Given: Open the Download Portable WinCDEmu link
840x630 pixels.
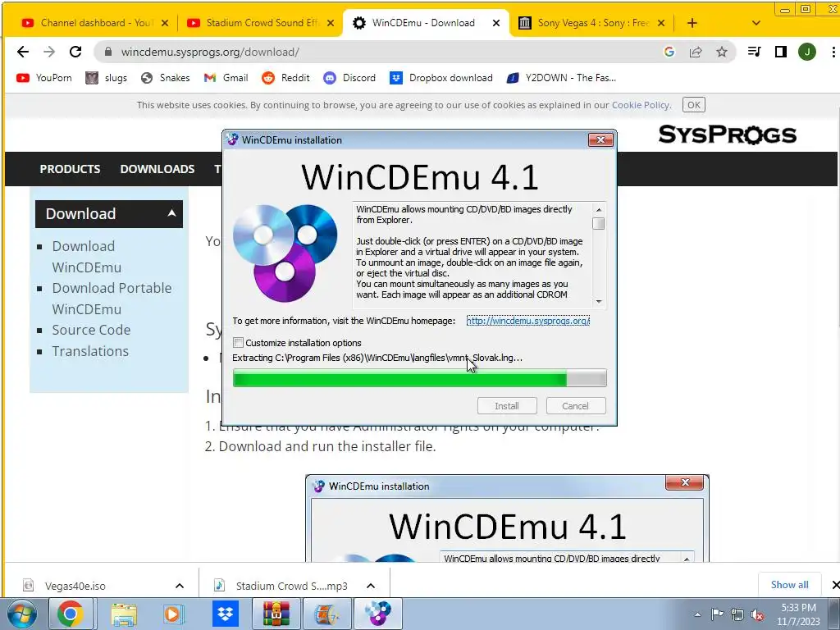Looking at the screenshot, I should tap(112, 299).
